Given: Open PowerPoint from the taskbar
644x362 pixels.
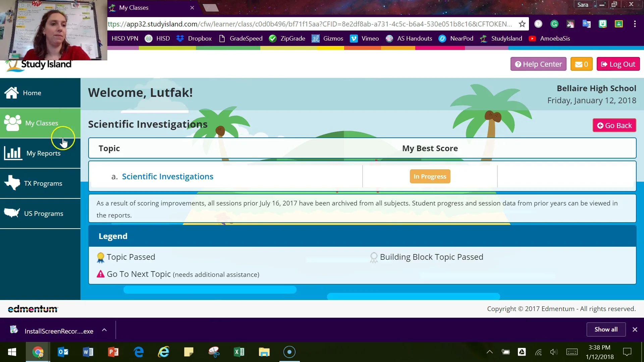Looking at the screenshot, I should tap(113, 352).
